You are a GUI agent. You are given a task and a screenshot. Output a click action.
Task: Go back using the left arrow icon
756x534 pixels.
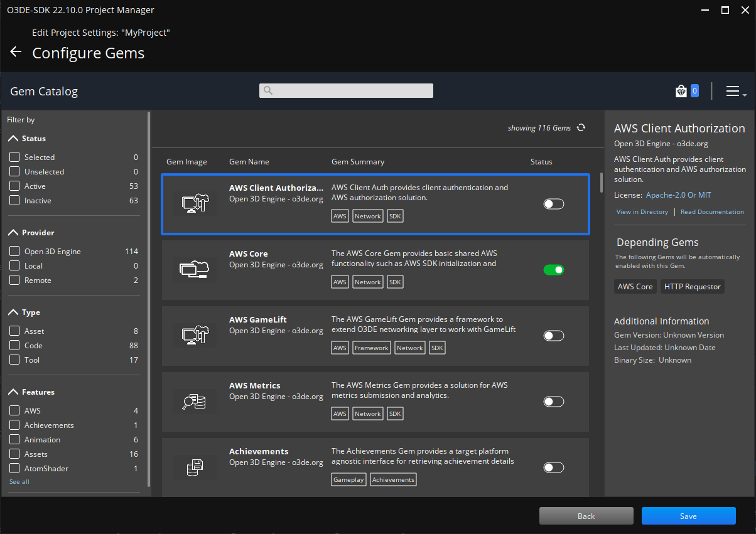pyautogui.click(x=16, y=52)
